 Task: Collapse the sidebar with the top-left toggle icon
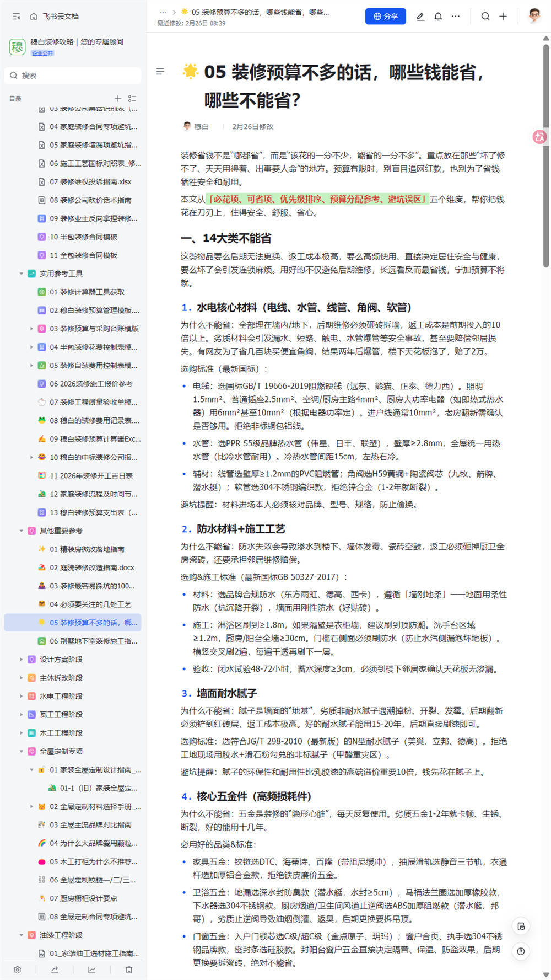pos(17,17)
